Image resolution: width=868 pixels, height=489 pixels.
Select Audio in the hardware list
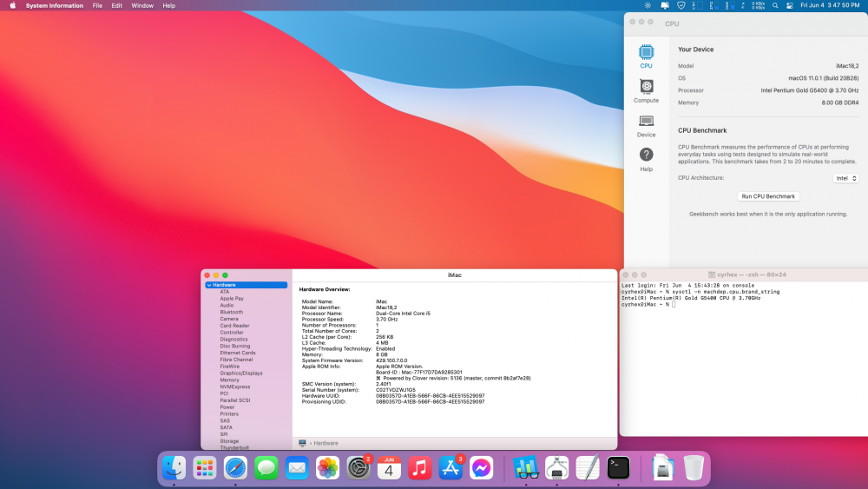[227, 305]
